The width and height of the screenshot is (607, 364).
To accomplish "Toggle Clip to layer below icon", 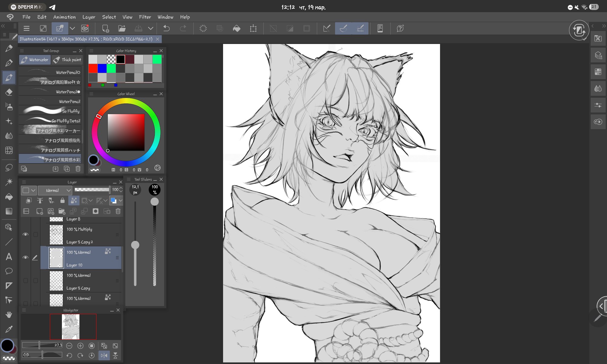I will 29,201.
